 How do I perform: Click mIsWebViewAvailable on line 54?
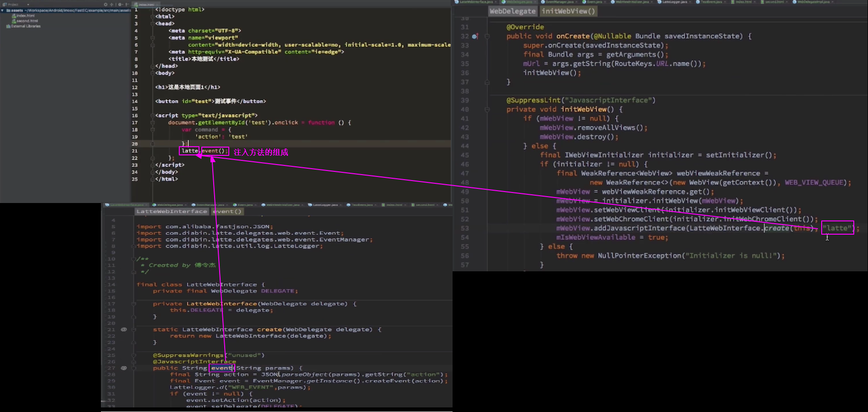(596, 237)
